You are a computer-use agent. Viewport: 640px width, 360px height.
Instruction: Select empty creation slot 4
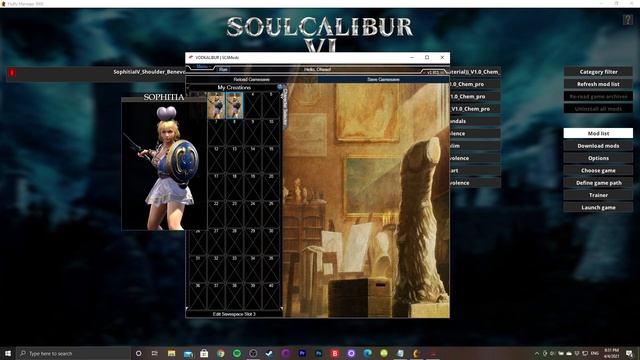pos(253,105)
